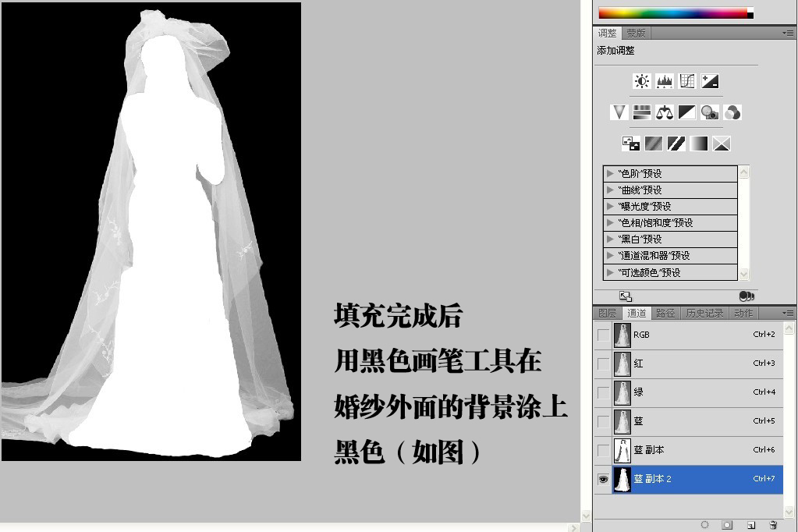Switch to the 蒙版 tab

pyautogui.click(x=636, y=33)
